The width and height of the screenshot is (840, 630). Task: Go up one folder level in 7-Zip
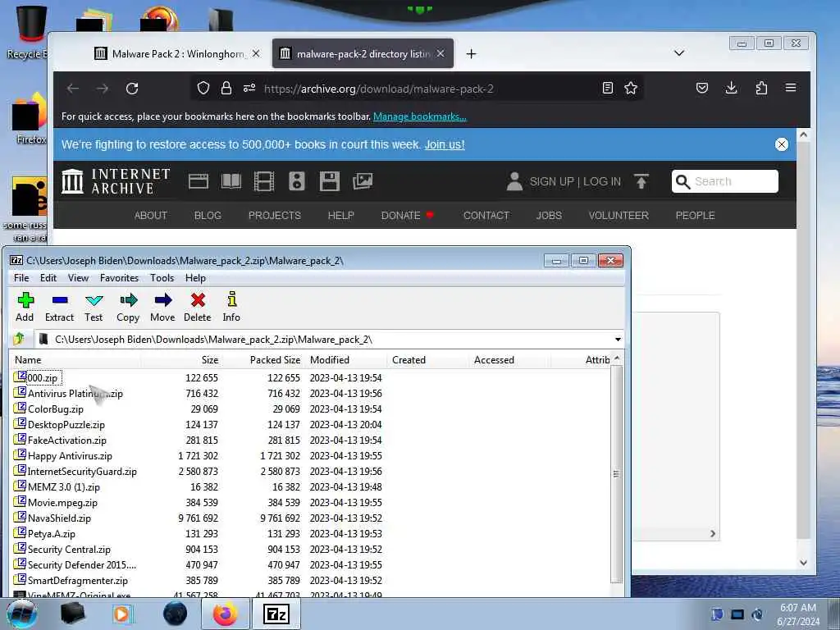20,339
